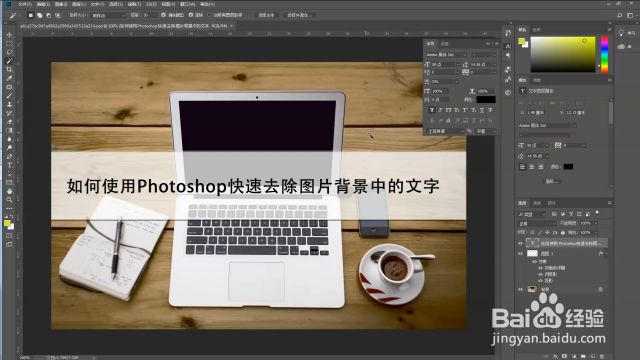Open the first menu in the menu bar
This screenshot has height=360, width=640.
pyautogui.click(x=24, y=4)
